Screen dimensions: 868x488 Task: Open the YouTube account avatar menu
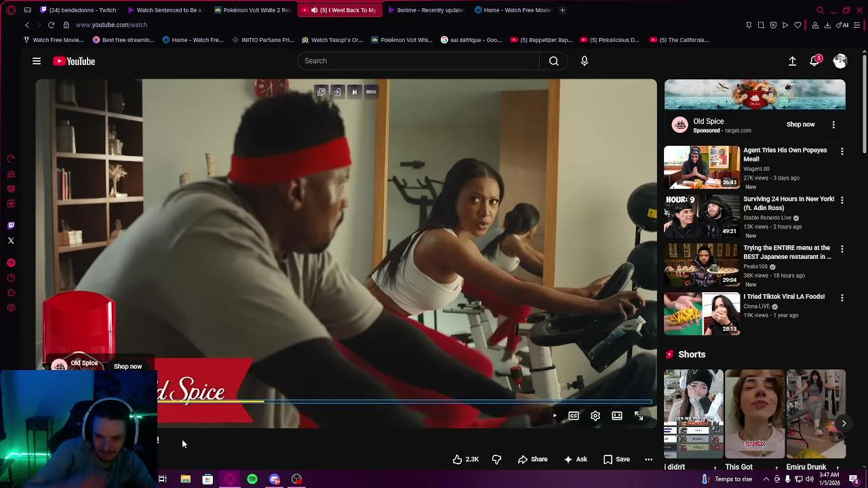coord(840,61)
